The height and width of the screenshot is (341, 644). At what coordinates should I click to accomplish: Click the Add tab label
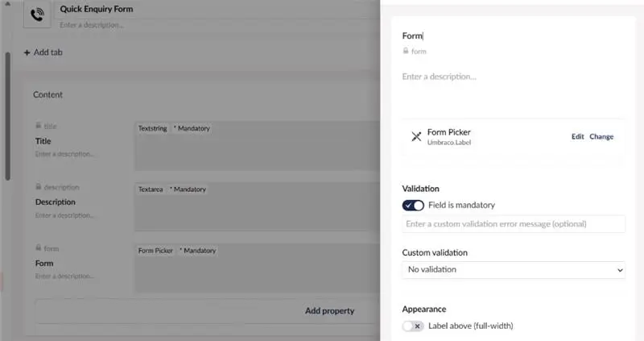pyautogui.click(x=48, y=52)
